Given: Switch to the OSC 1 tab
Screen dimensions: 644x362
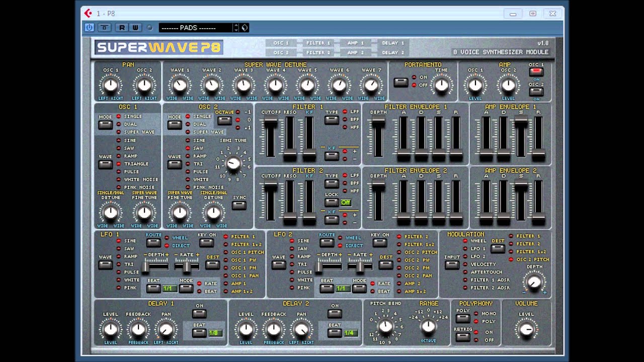Looking at the screenshot, I should (x=281, y=43).
